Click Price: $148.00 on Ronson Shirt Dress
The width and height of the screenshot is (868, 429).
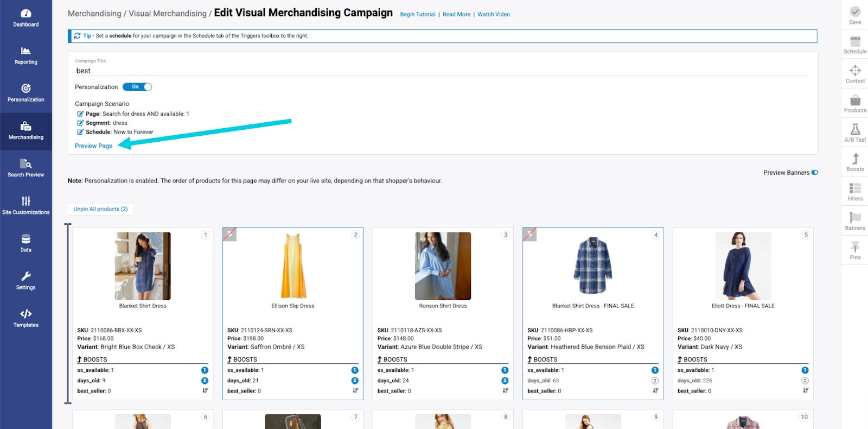(395, 338)
